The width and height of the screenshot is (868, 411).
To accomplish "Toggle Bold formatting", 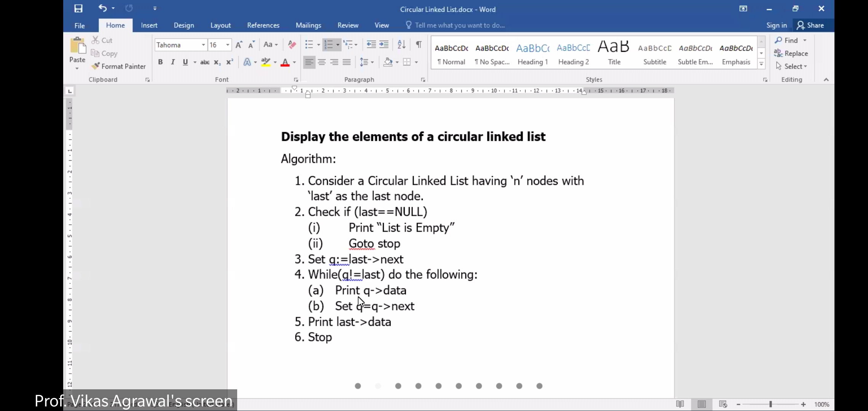I will [x=160, y=62].
